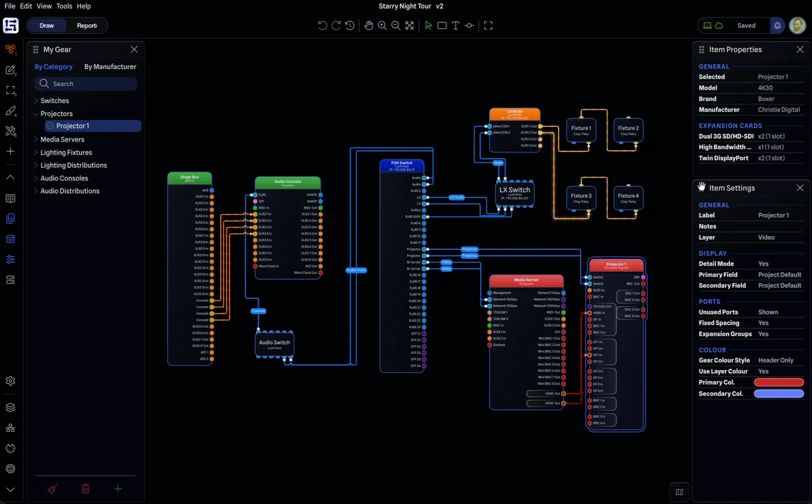Screen dimensions: 812x504
Task: Click the redo icon in the toolbar
Action: tap(336, 25)
